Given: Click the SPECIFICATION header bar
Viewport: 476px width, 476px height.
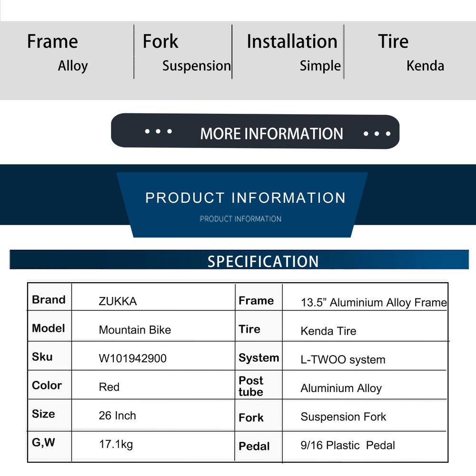Looking at the screenshot, I should pos(239,260).
